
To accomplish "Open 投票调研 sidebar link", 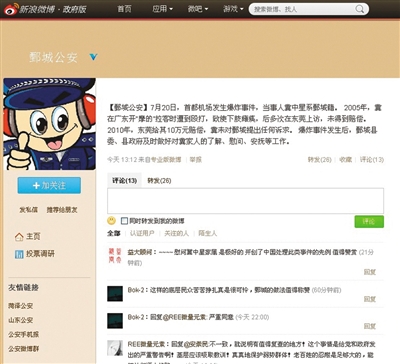I will tap(40, 254).
